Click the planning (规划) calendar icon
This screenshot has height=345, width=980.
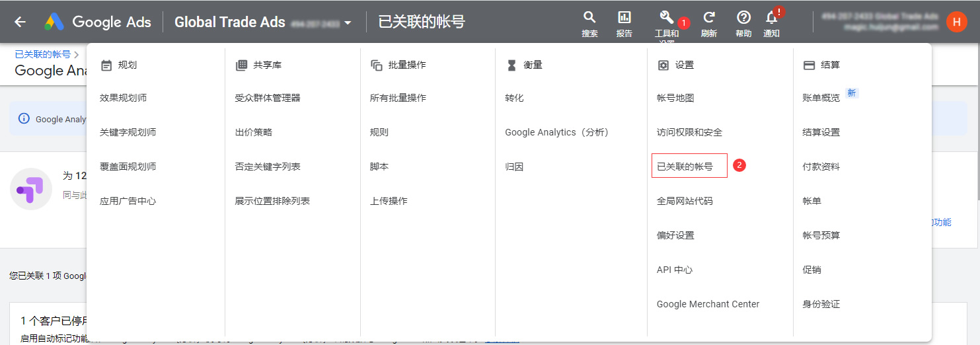coord(106,65)
